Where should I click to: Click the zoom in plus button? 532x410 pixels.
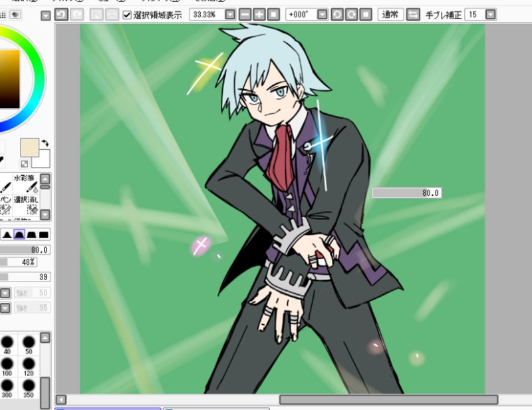coord(259,15)
